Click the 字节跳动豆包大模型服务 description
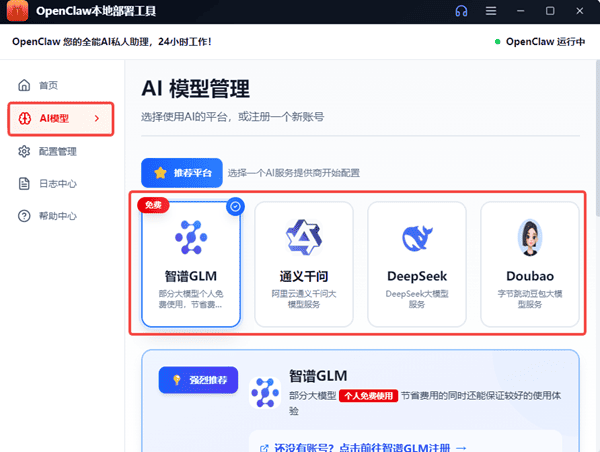Screen dimensions: 600x452 [530, 299]
